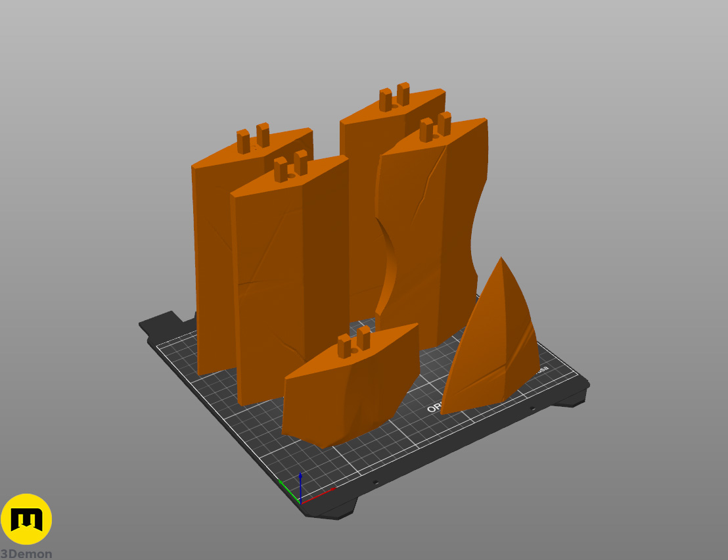Select the tall slab with the curved cutout

coord(432,232)
